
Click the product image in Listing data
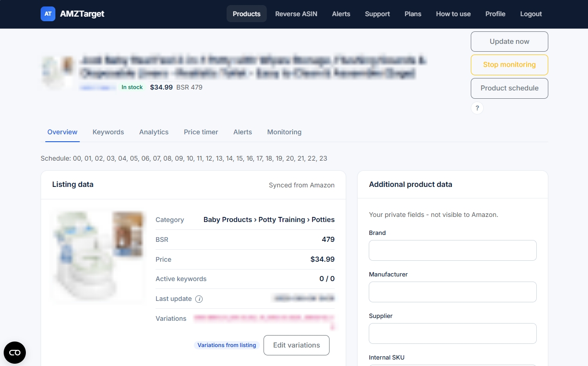[x=98, y=257]
